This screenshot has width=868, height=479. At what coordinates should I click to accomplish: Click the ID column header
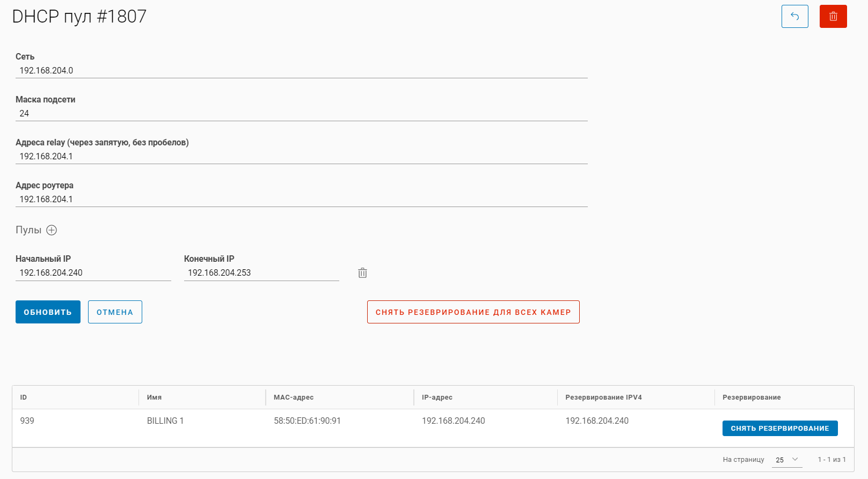pyautogui.click(x=24, y=397)
